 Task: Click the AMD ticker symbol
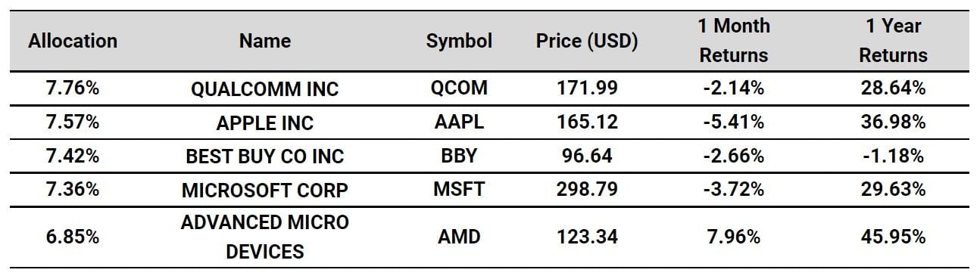tap(459, 237)
